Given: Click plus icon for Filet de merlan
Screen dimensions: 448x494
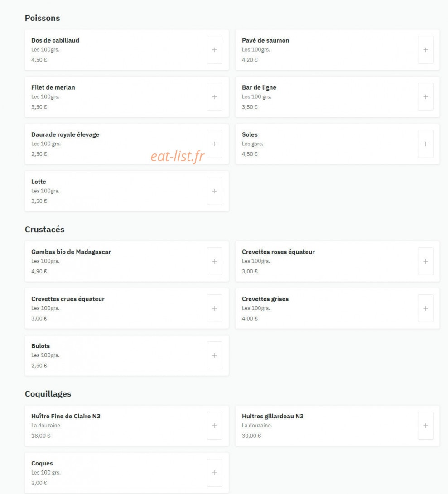Looking at the screenshot, I should point(214,97).
